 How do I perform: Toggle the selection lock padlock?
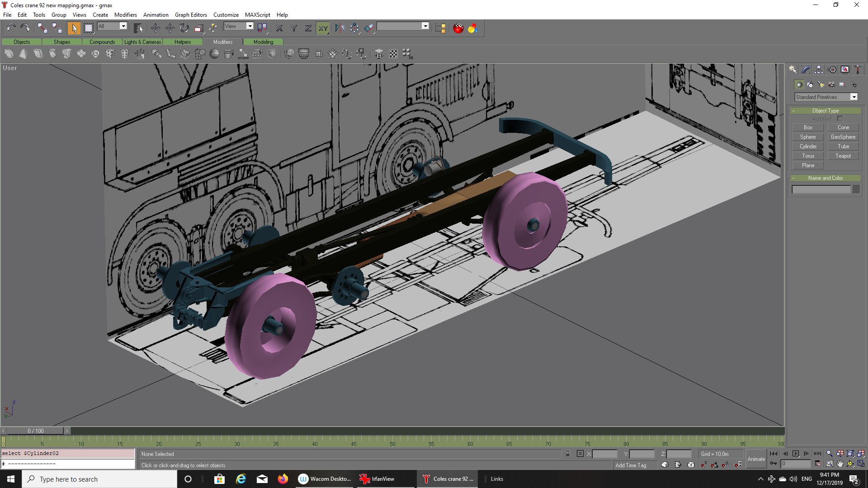[x=568, y=454]
